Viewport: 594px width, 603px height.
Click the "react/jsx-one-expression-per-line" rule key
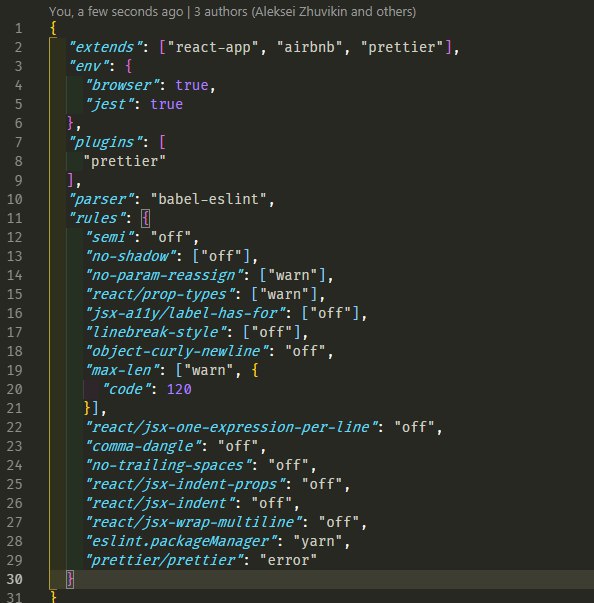click(x=232, y=427)
